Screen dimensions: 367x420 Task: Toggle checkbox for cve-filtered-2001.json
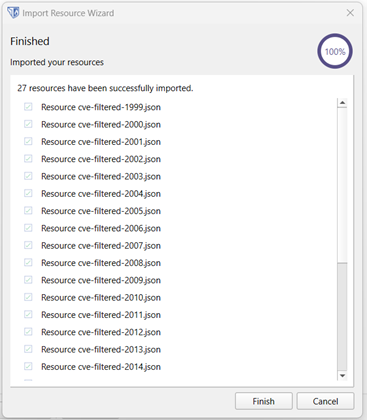[28, 141]
